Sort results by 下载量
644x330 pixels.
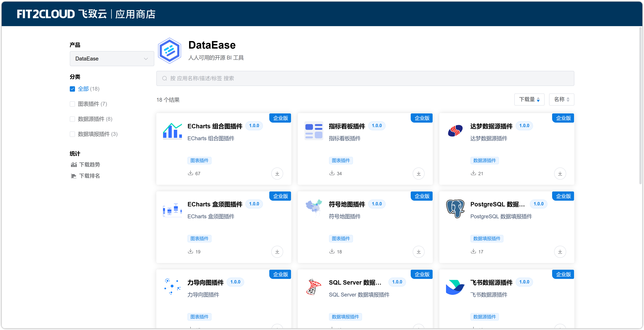pyautogui.click(x=529, y=99)
